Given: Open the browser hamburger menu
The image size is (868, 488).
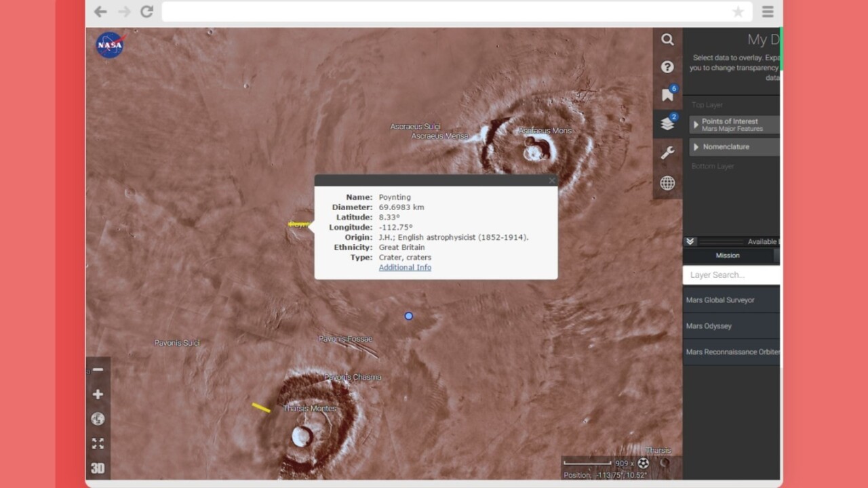Looking at the screenshot, I should coord(768,12).
